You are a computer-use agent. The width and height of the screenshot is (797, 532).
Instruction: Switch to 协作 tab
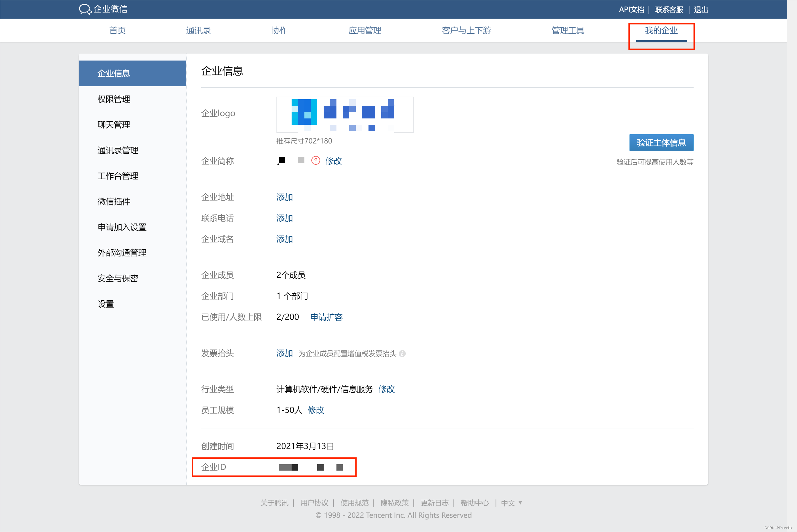click(x=280, y=31)
